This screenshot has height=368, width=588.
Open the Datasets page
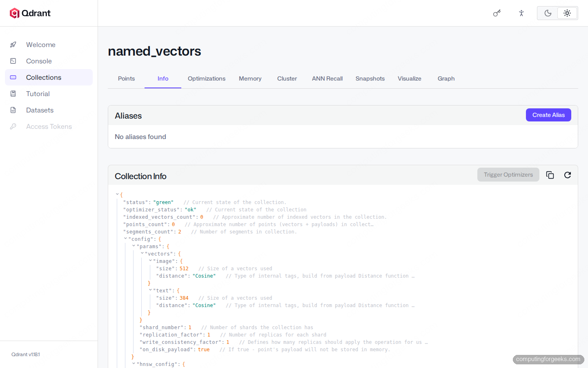49,110
